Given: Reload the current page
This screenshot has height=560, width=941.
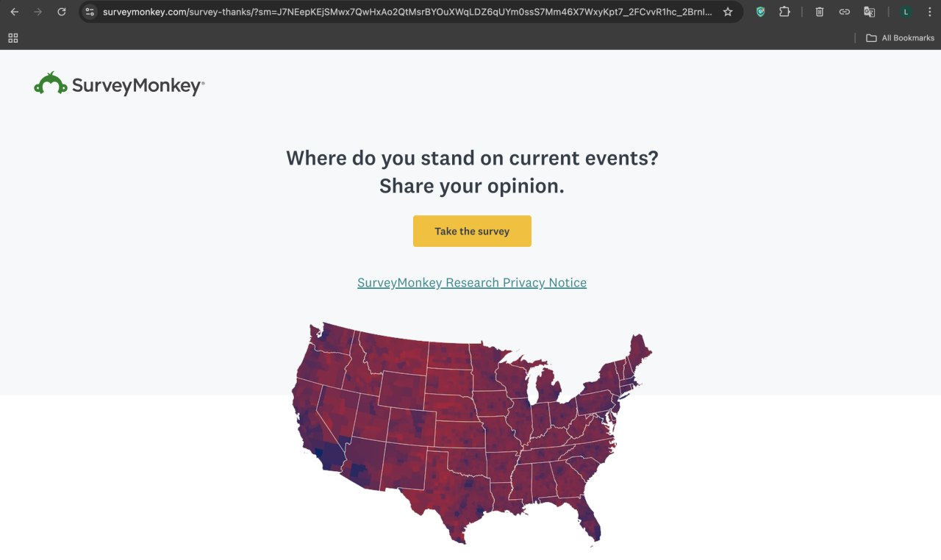Looking at the screenshot, I should click(62, 12).
